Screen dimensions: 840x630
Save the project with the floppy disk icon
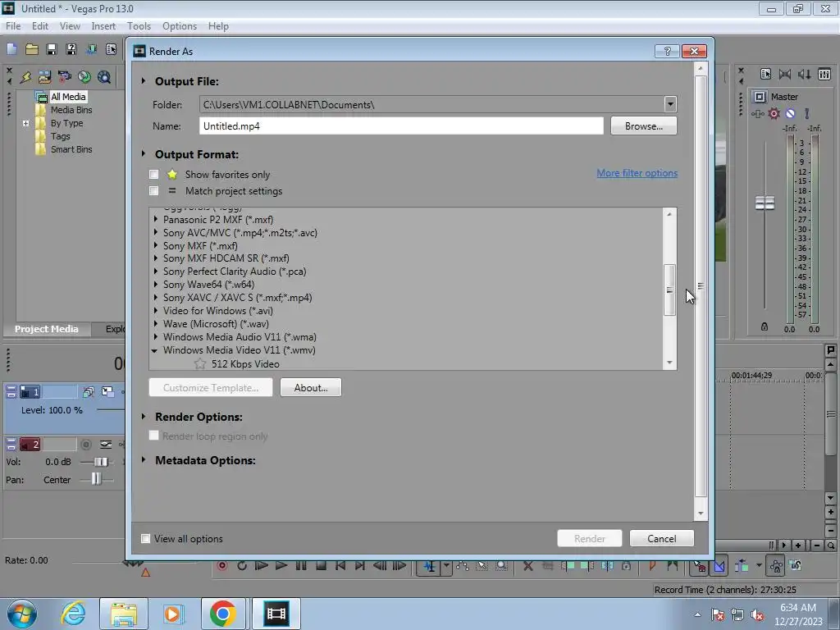pyautogui.click(x=52, y=50)
